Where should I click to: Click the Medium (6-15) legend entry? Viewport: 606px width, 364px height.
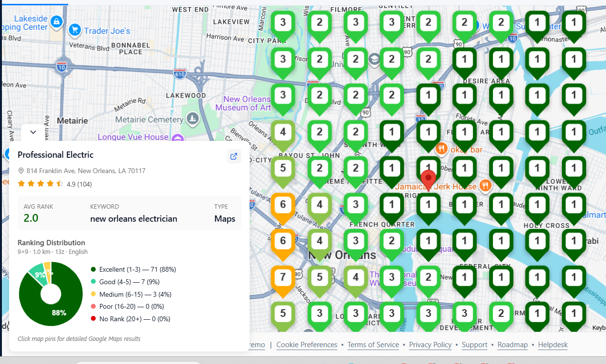131,294
